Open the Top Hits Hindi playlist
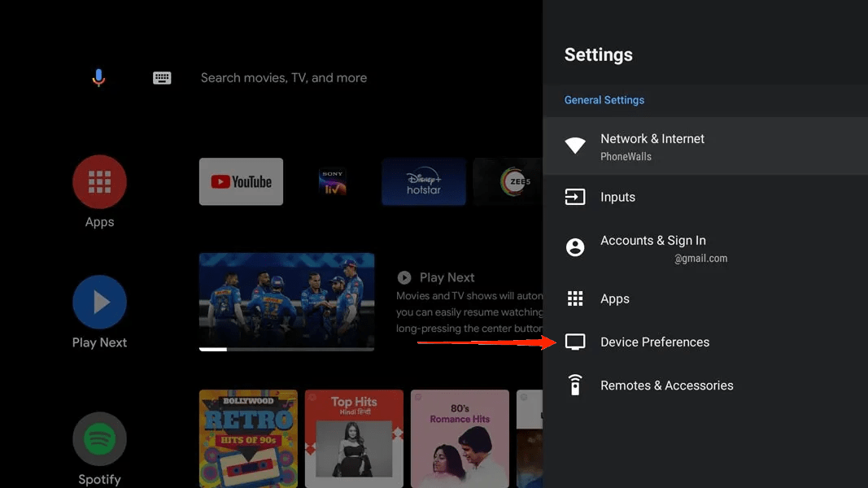The height and width of the screenshot is (488, 868). coord(355,438)
